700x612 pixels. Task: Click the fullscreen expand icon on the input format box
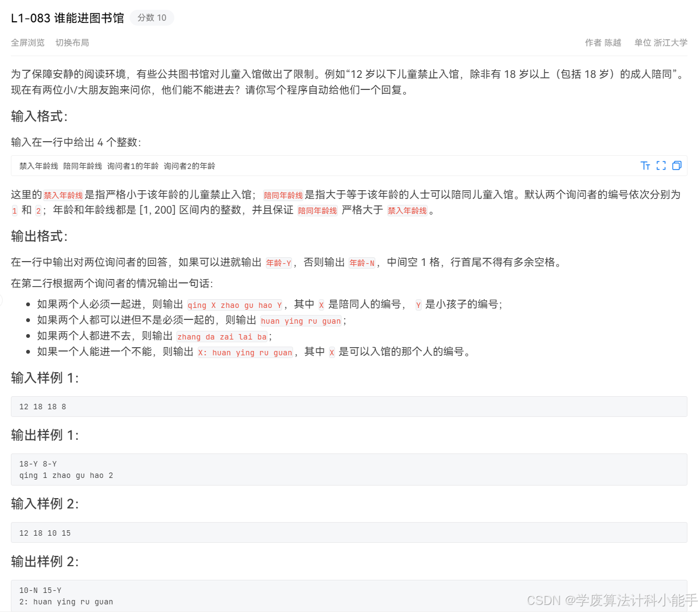[661, 166]
